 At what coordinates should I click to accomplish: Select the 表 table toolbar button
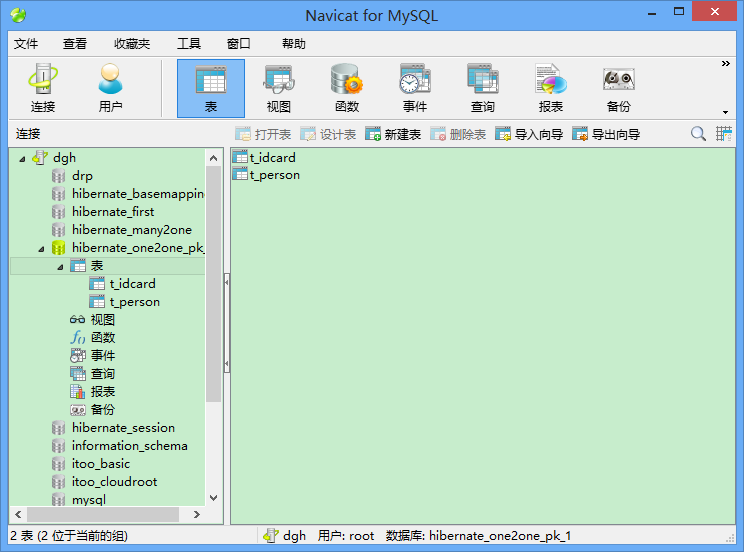click(x=211, y=88)
